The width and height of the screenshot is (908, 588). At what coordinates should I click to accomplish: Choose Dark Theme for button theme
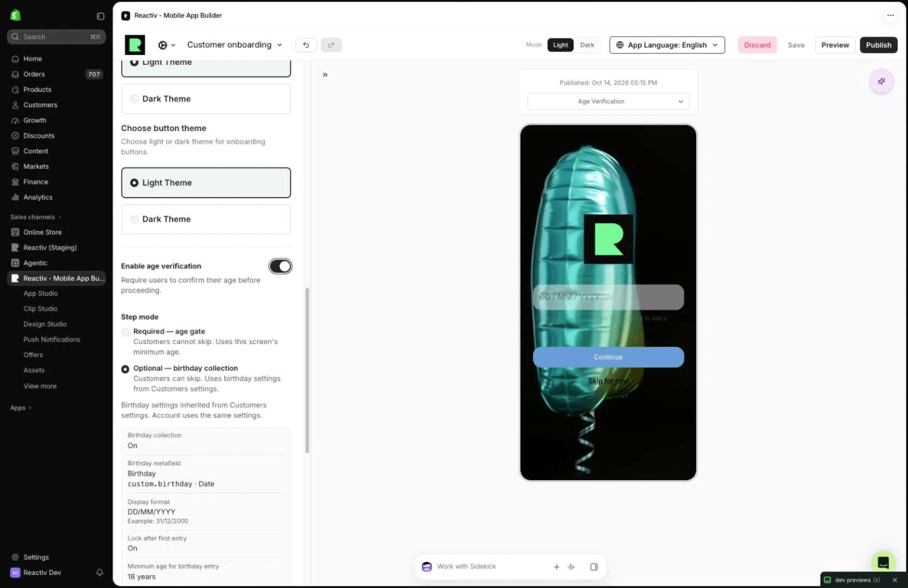[x=206, y=219]
